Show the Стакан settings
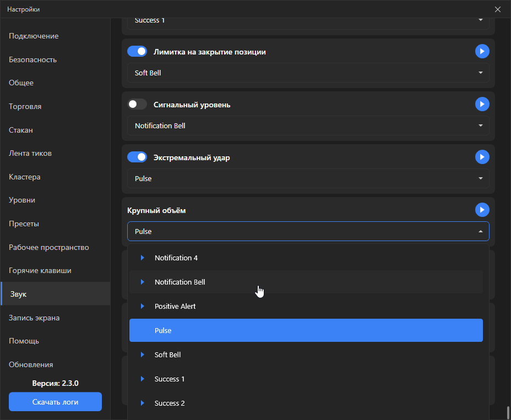Screen dimensions: 511x420 tap(56, 130)
